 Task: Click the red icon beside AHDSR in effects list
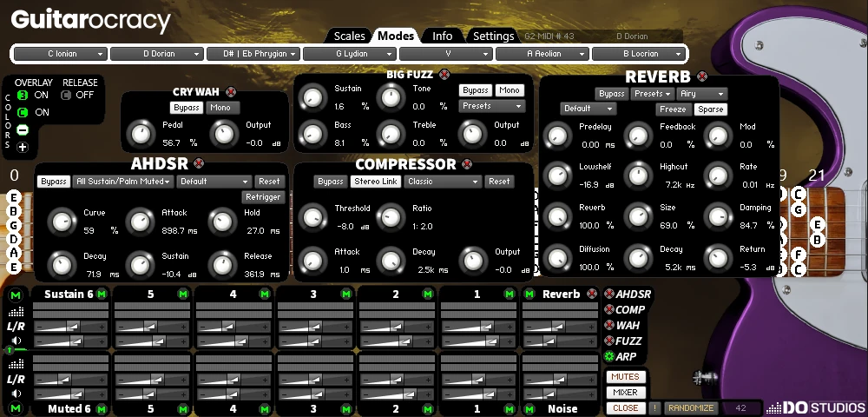pyautogui.click(x=609, y=294)
